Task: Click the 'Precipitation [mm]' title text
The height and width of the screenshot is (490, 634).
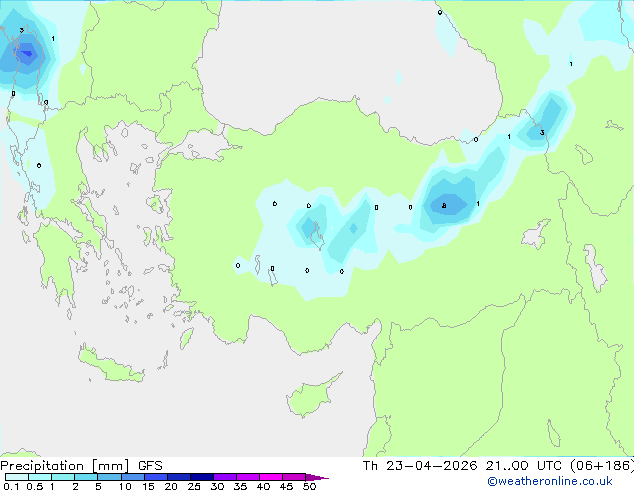Action: (x=65, y=466)
